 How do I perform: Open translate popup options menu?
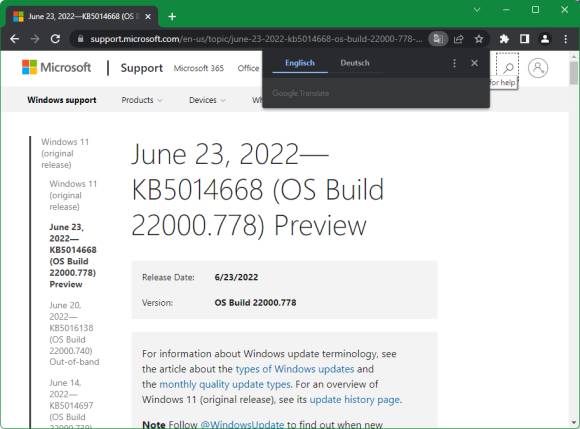(x=454, y=63)
